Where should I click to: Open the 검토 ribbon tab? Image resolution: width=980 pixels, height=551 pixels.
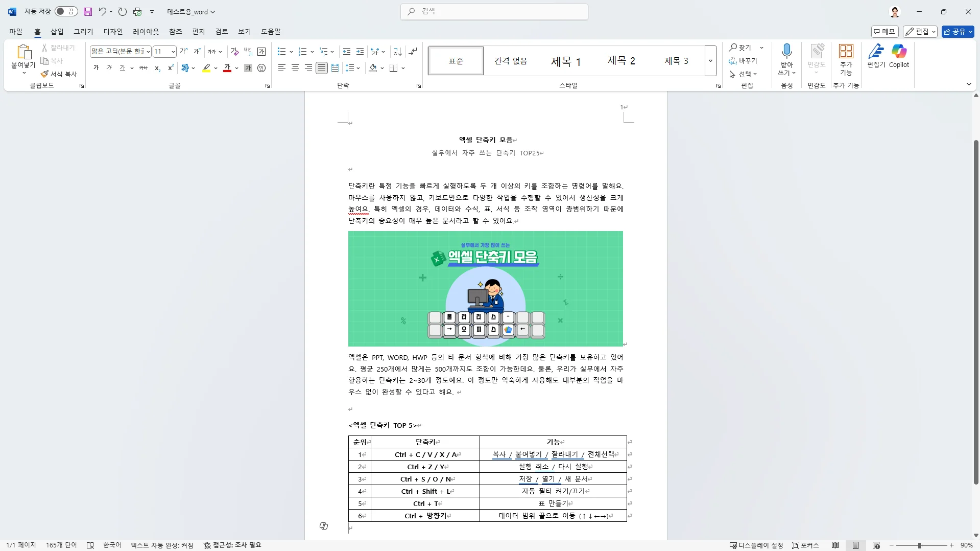tap(221, 31)
